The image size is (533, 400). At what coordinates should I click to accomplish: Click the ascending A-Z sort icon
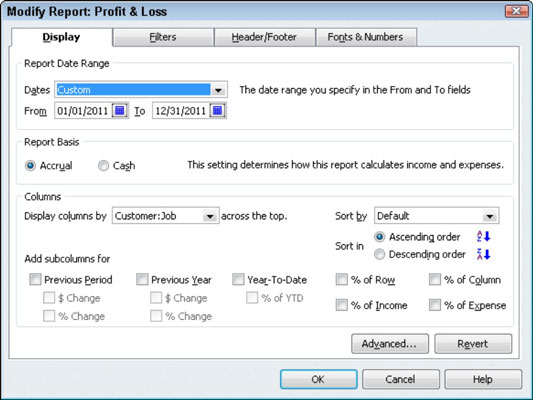coord(483,236)
